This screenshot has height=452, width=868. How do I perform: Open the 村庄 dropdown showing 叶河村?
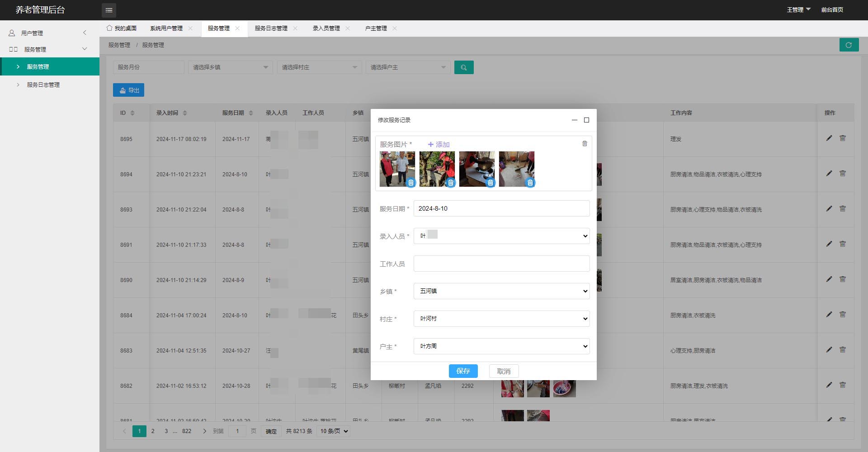point(501,319)
